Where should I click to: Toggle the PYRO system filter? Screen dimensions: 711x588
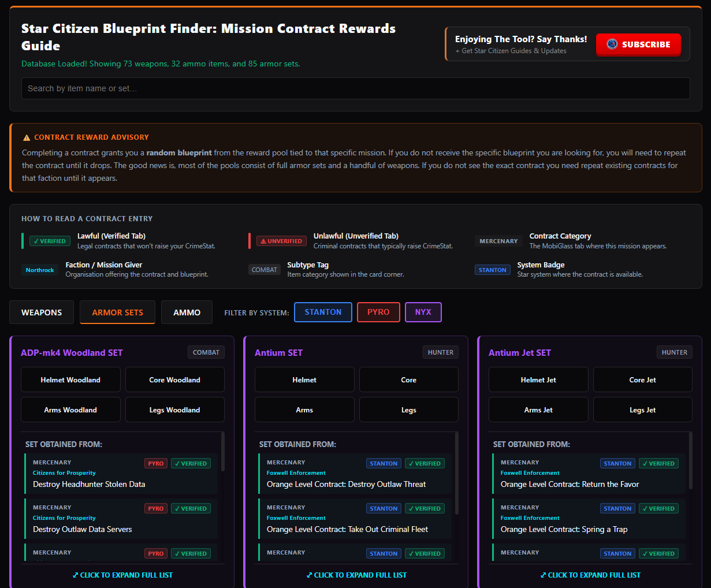(x=378, y=312)
